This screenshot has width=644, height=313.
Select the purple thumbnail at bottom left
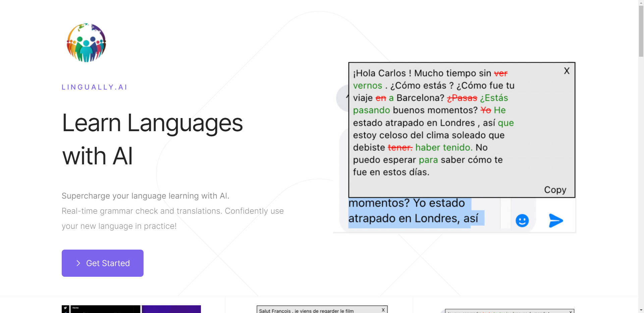tap(171, 309)
